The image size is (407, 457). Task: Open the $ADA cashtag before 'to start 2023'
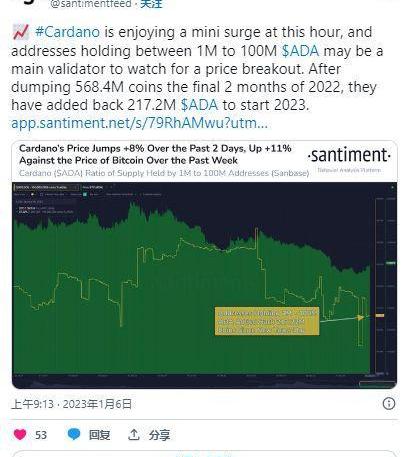(x=199, y=105)
